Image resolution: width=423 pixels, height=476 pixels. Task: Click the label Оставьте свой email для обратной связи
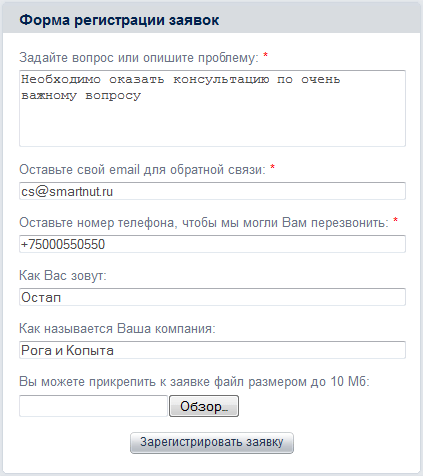(x=142, y=170)
